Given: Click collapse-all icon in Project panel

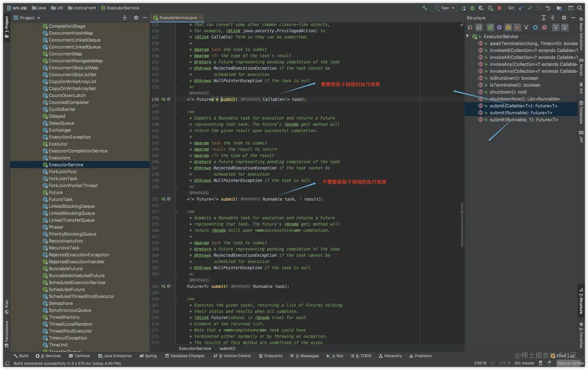Looking at the screenshot, I should pos(124,18).
